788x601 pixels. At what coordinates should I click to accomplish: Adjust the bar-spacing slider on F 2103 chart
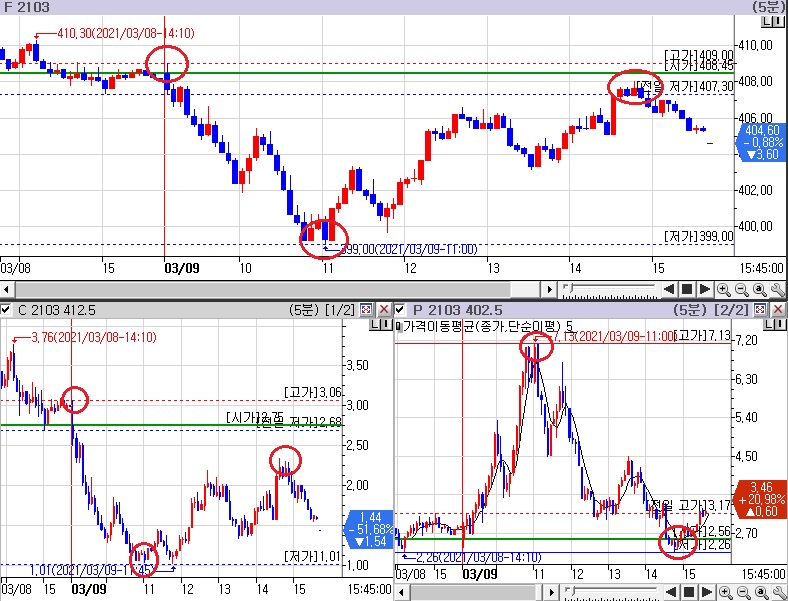click(x=609, y=289)
